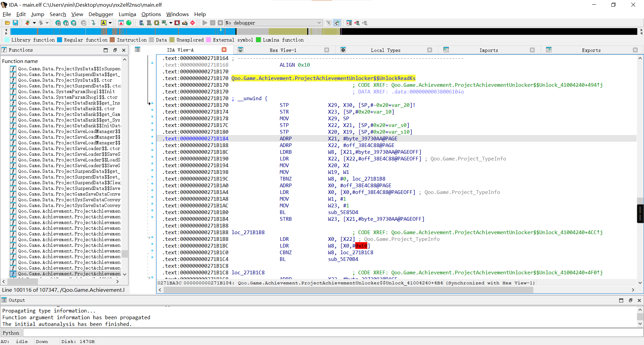Click the red diamond stop icon

pyautogui.click(x=193, y=23)
